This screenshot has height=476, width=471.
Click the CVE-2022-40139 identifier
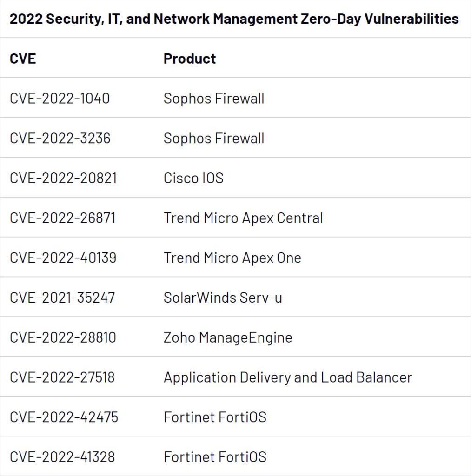click(x=63, y=258)
